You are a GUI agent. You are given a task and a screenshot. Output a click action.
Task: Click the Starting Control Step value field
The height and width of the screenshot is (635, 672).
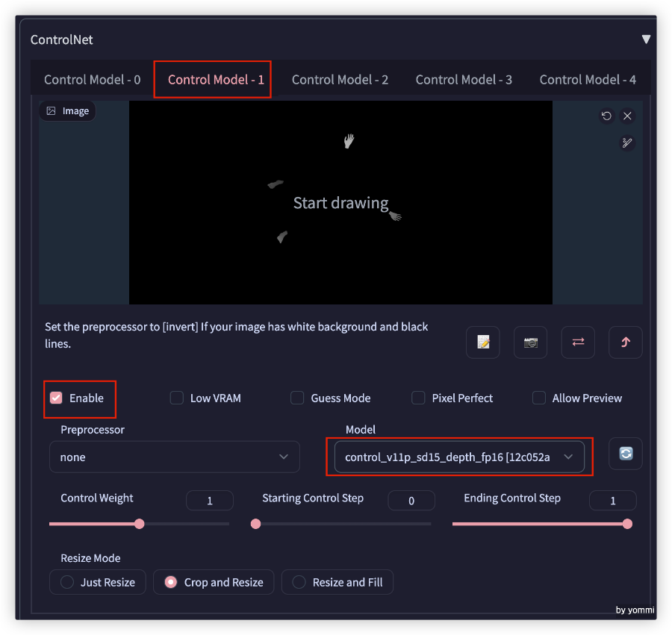coord(411,501)
